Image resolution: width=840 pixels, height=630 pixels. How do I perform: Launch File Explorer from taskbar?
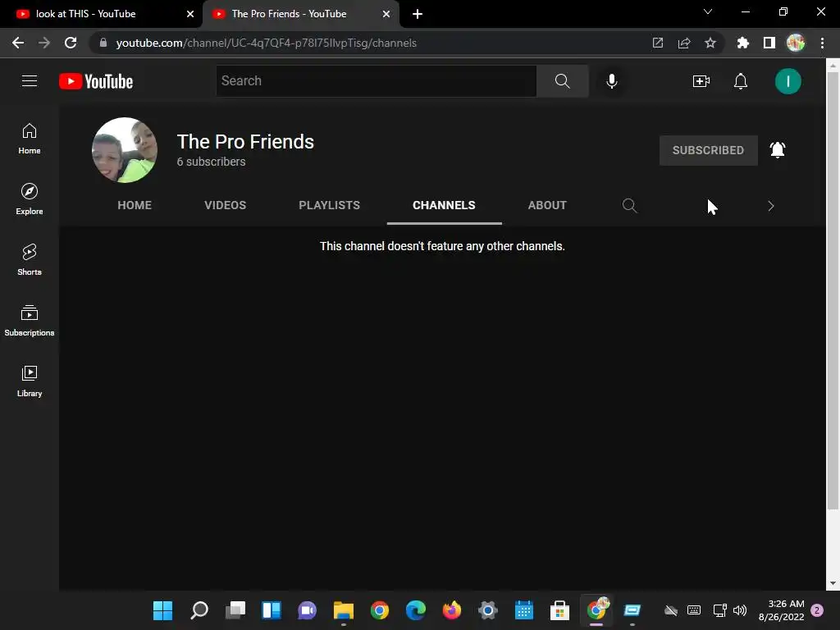[x=344, y=610]
